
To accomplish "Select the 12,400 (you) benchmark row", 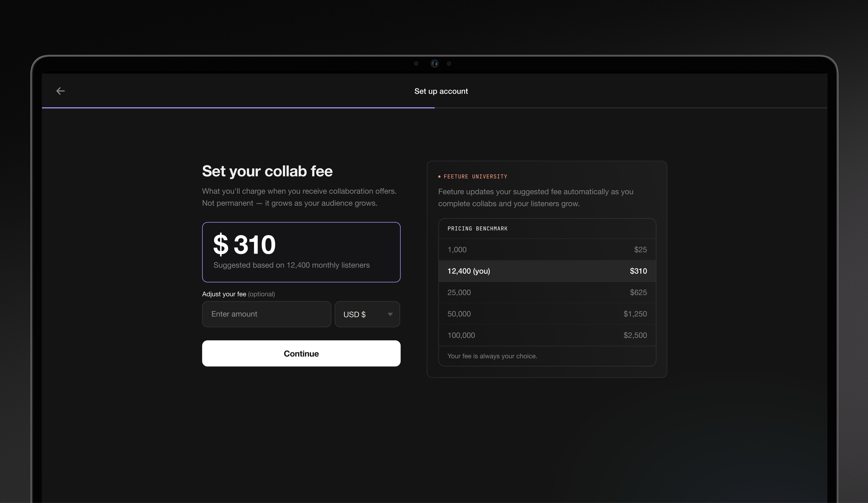I will [547, 271].
